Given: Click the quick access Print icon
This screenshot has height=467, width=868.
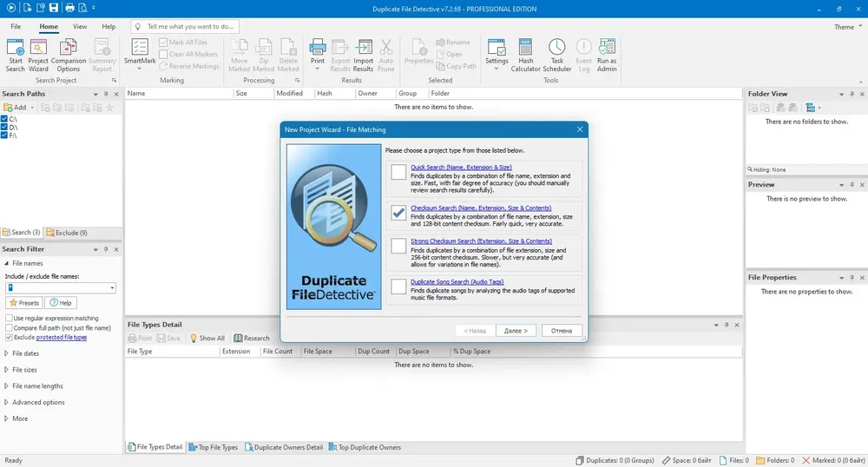Looking at the screenshot, I should coord(69,8).
